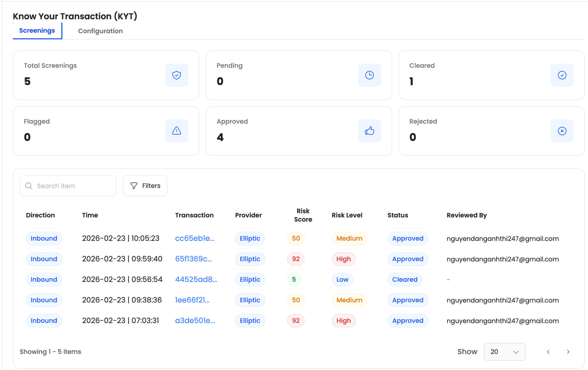Click Inbound badge in 10:05:23 row
The height and width of the screenshot is (370, 588).
pos(44,238)
